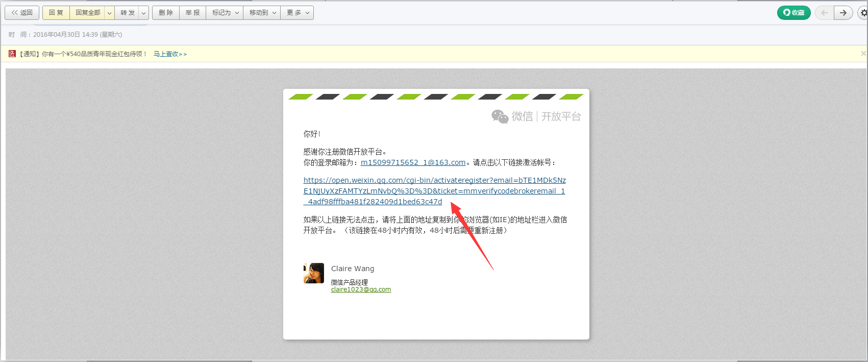The width and height of the screenshot is (868, 362).
Task: Go to previous email with left arrow
Action: (824, 13)
